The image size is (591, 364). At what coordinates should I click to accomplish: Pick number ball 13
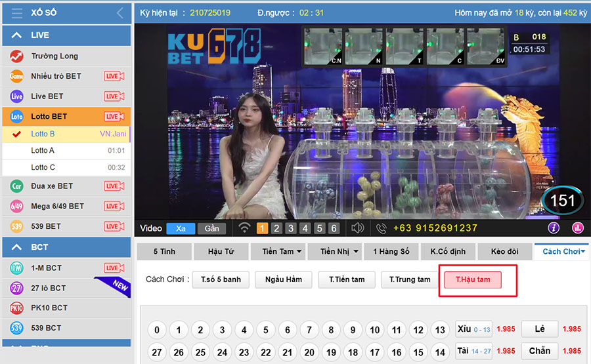(x=439, y=330)
